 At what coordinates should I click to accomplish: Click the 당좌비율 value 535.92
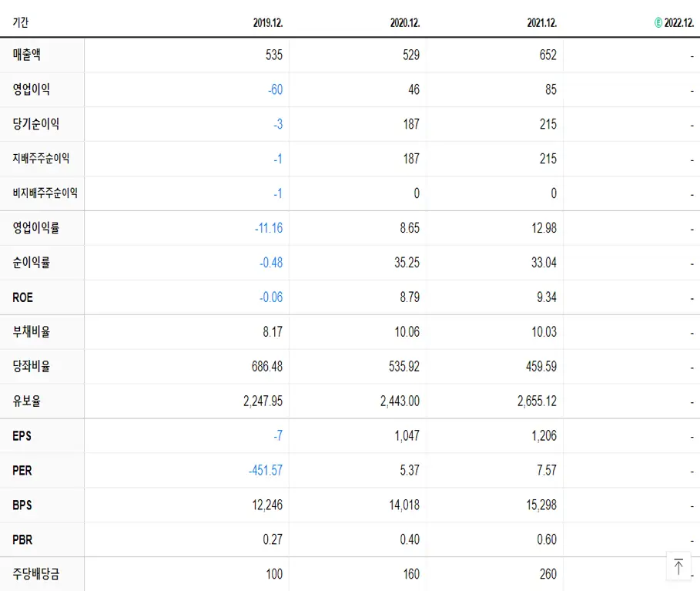(x=404, y=366)
